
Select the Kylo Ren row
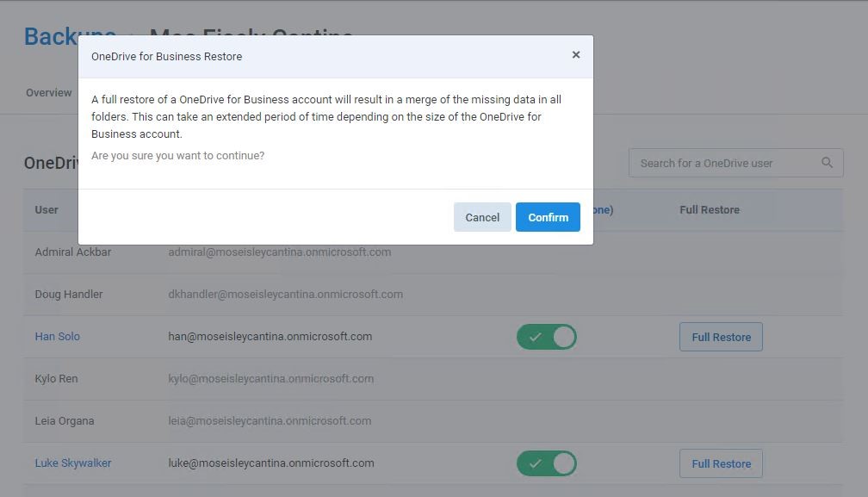(433, 378)
